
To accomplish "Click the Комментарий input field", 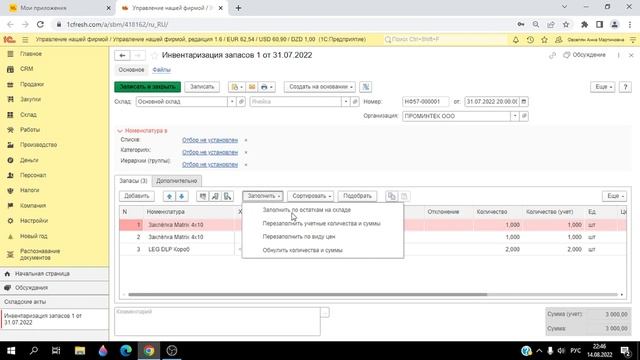I will point(217,321).
